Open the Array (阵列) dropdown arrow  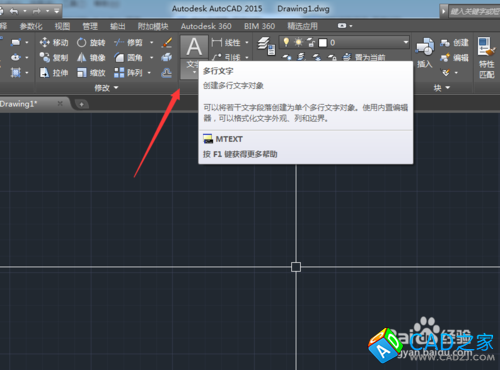tap(149, 73)
